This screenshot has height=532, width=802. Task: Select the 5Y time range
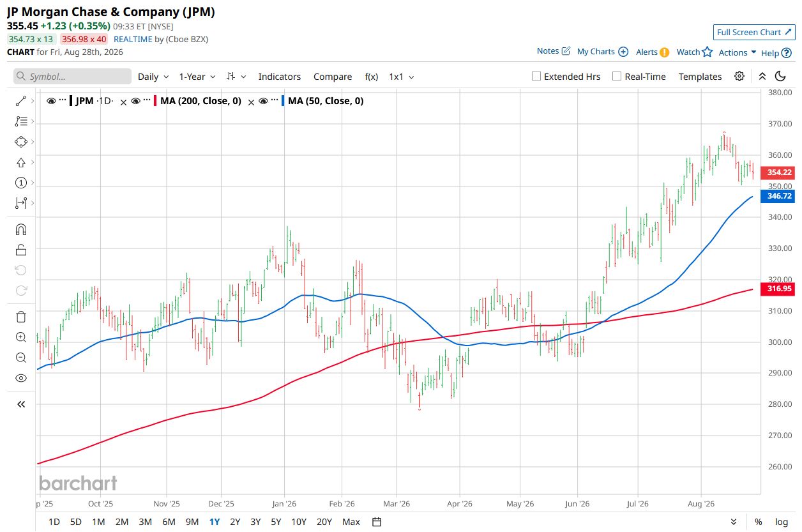pyautogui.click(x=276, y=522)
